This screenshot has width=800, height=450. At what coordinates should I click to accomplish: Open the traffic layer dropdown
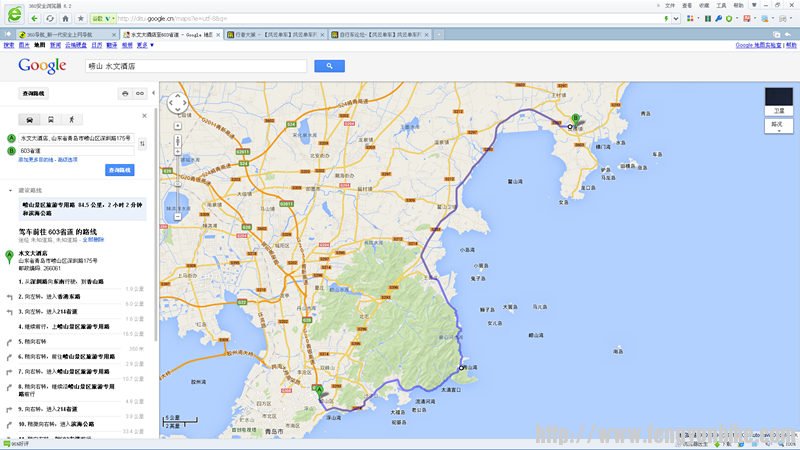777,125
